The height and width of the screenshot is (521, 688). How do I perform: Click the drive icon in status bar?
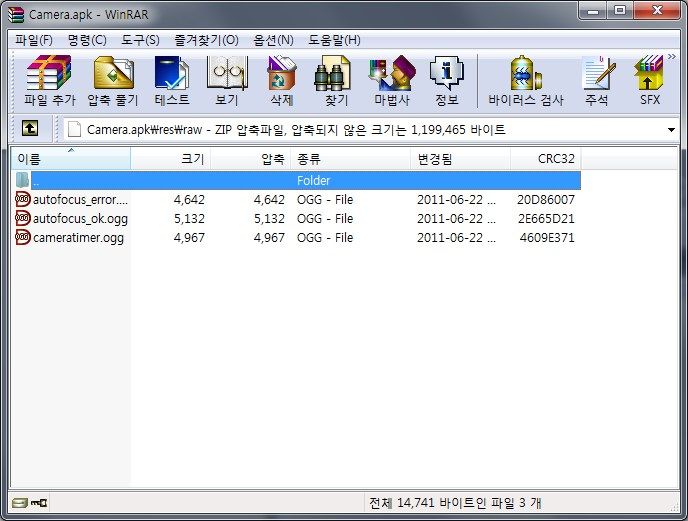(20, 503)
